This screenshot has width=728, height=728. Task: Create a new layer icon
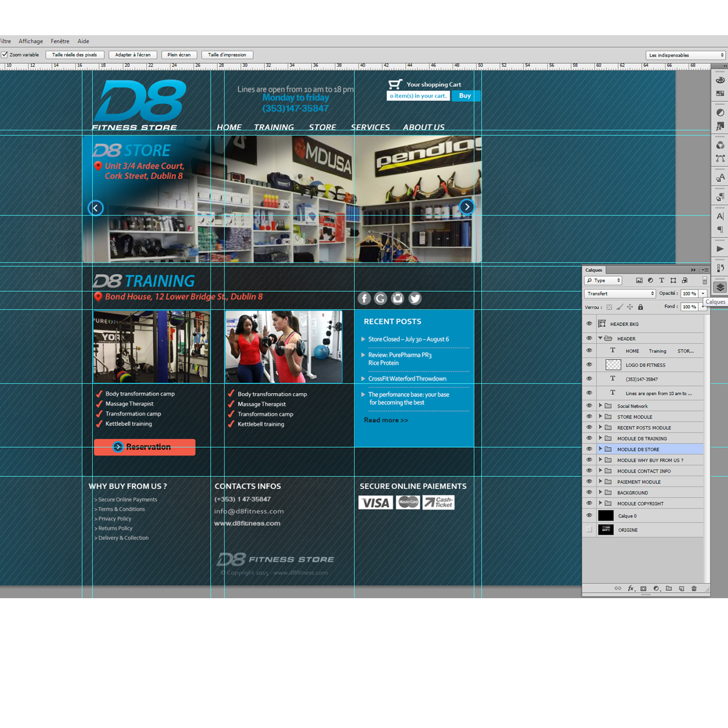point(681,588)
